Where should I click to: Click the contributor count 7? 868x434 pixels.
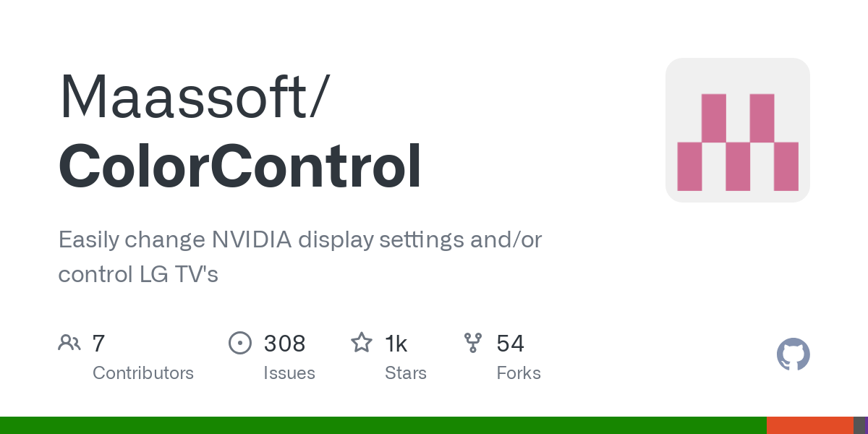[99, 343]
